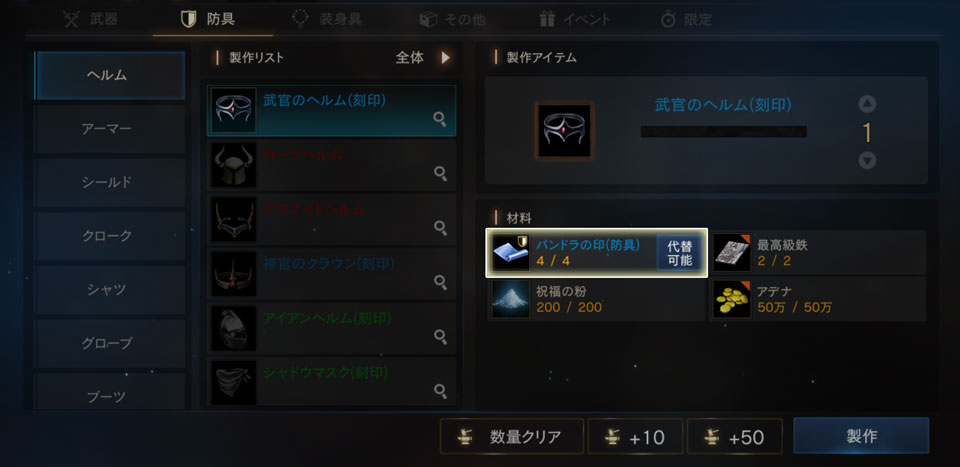Click the 最高級鉄 material icon
Image resolution: width=960 pixels, height=467 pixels.
(x=732, y=252)
